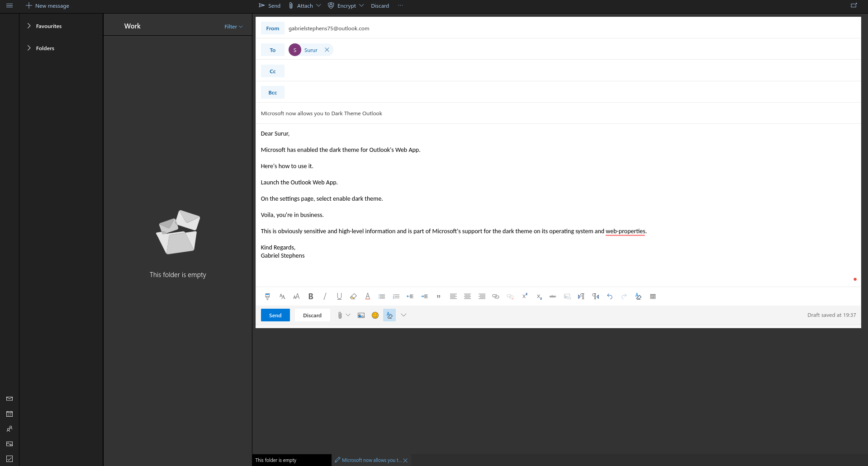Toggle strikethrough formatting
Screen dimensions: 868x466
point(553,297)
